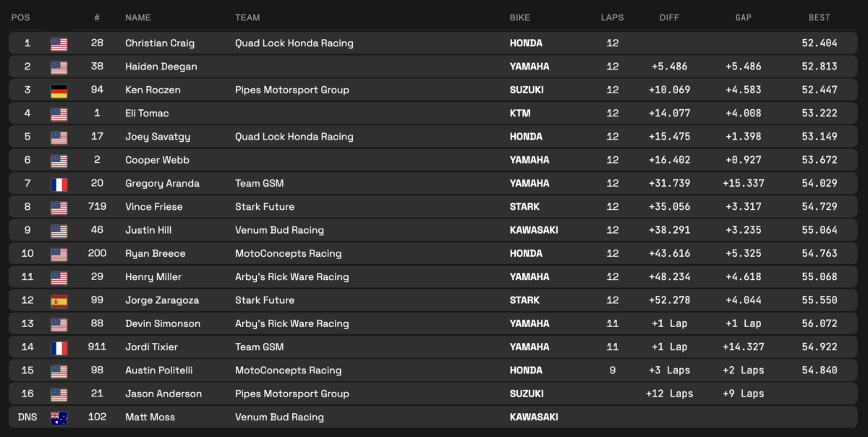Click the LAPS column header
Image resolution: width=868 pixels, height=437 pixels.
[x=612, y=17]
